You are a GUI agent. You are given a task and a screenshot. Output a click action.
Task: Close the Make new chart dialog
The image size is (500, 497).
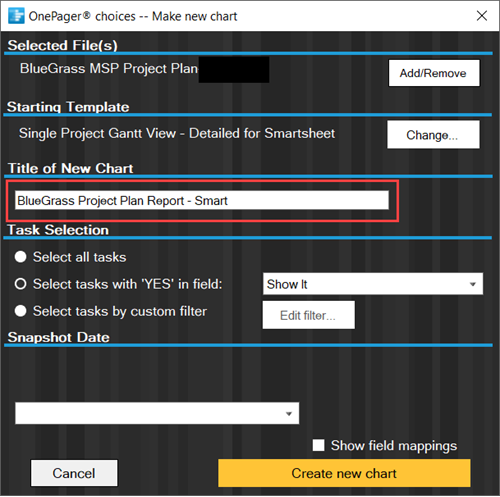[x=482, y=16]
